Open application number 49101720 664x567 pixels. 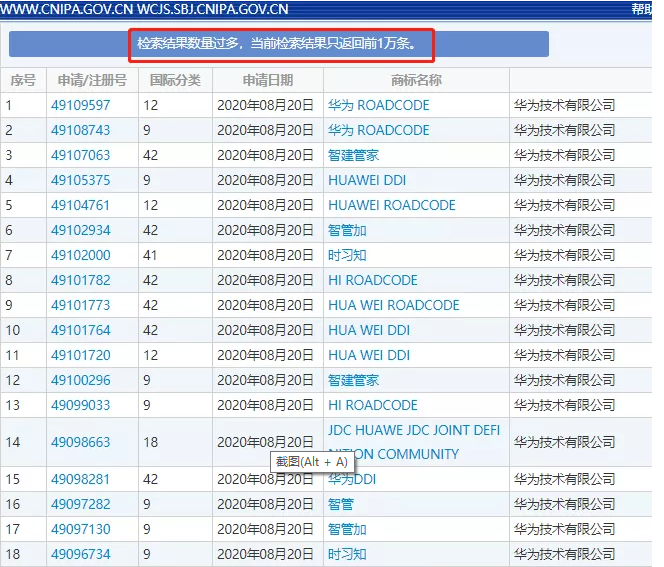click(x=80, y=355)
